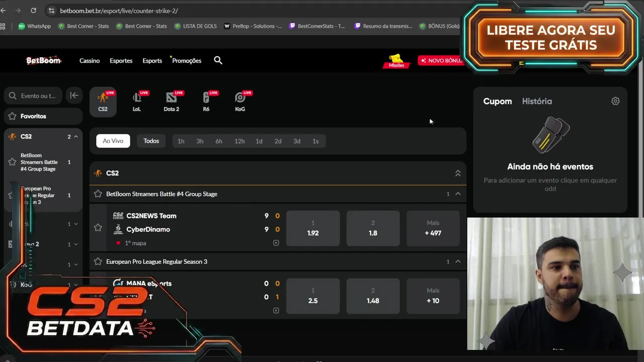644x362 pixels.
Task: Collapse the left sidebar arrow icon
Action: pos(74,96)
